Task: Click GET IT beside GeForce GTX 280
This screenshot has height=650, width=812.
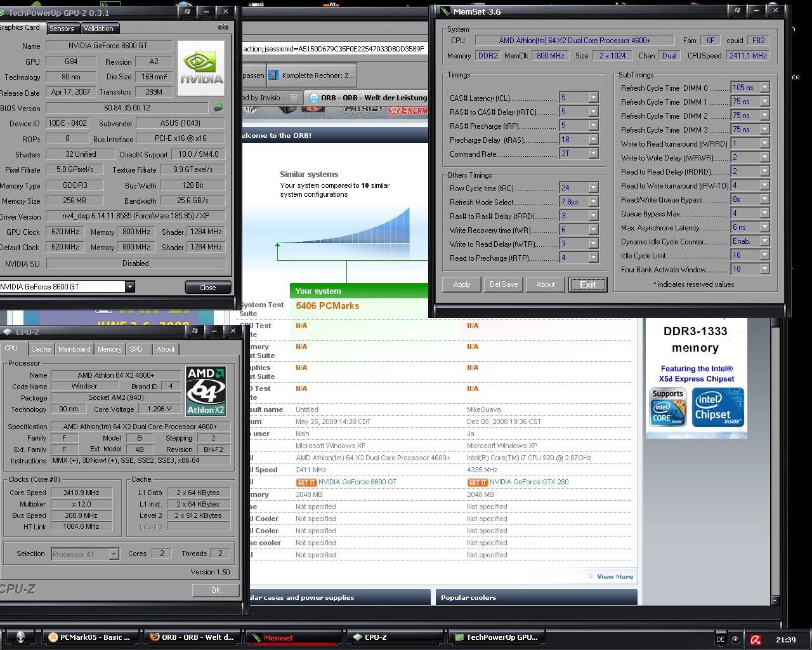Action: point(477,482)
